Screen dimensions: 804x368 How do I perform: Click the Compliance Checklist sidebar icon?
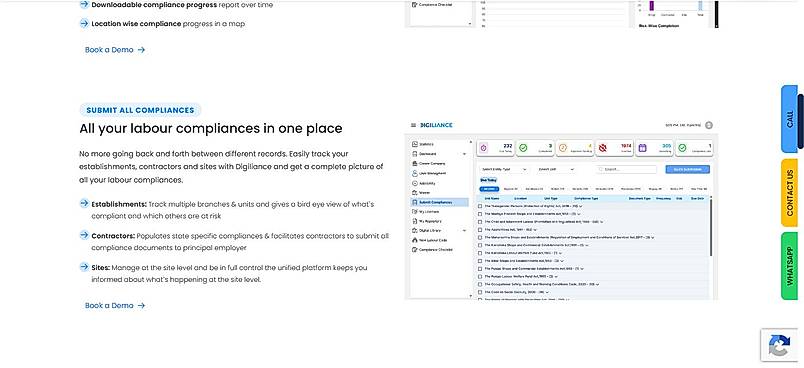415,249
